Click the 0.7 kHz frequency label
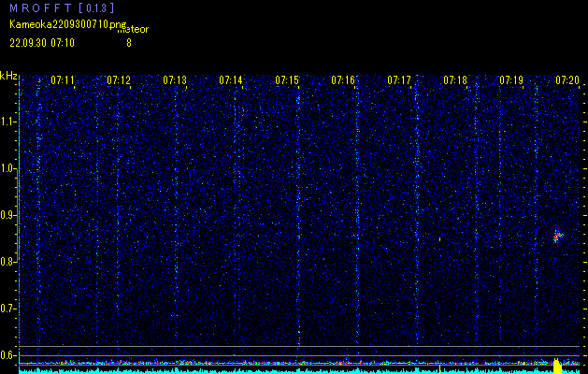Image resolution: width=588 pixels, height=374 pixels. click(x=8, y=309)
